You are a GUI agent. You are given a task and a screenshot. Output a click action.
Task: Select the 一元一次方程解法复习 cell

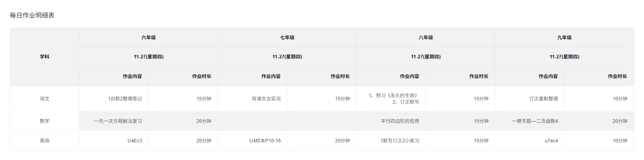coord(118,121)
